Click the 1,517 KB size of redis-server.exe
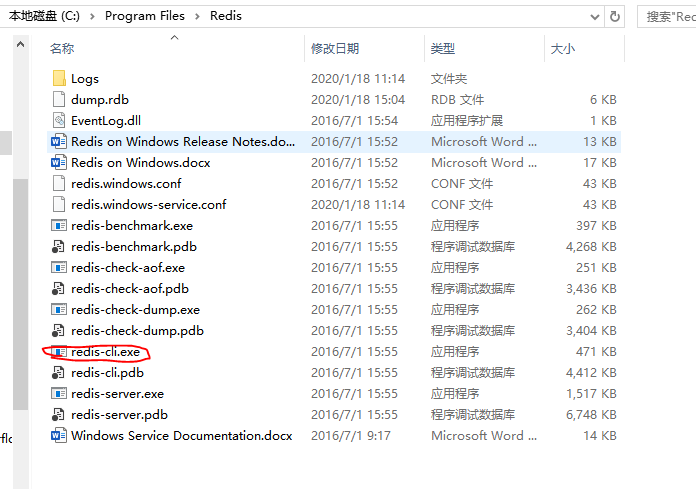 pos(591,394)
